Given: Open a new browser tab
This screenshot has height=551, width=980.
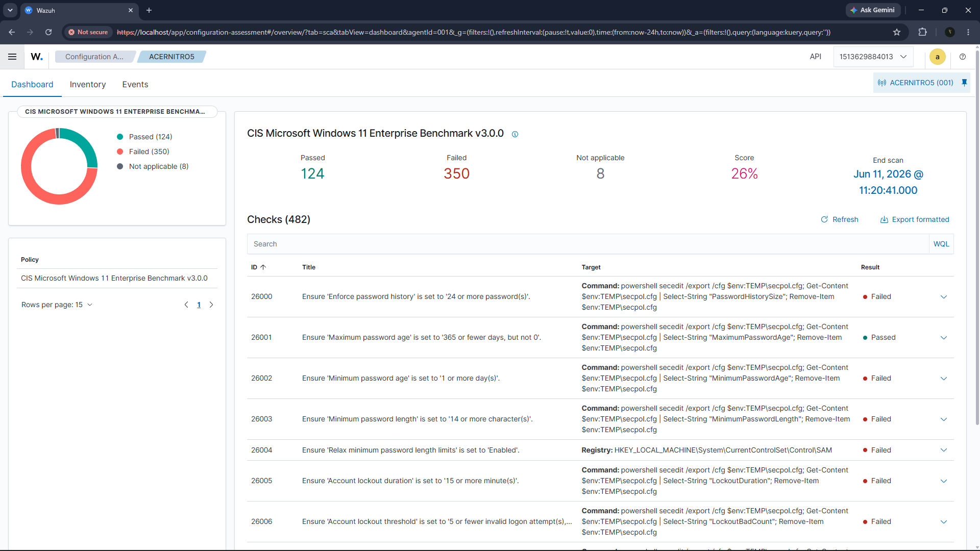Looking at the screenshot, I should (149, 10).
